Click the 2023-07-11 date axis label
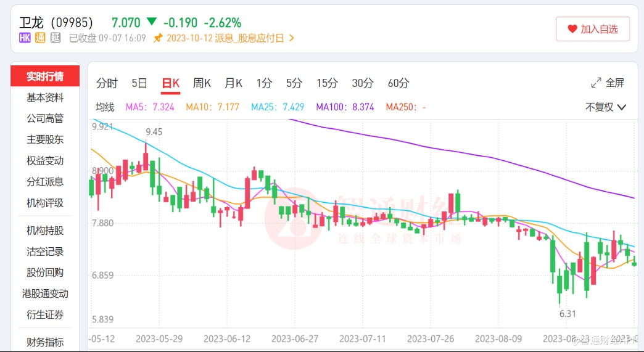Viewport: 644px width, 352px height. pos(363,339)
